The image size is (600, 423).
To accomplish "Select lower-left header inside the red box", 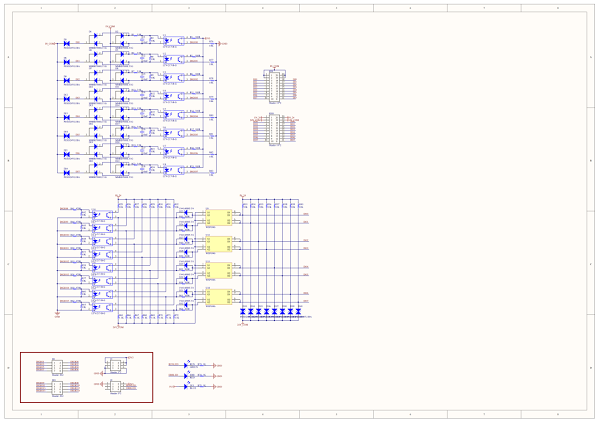I will coord(57,387).
